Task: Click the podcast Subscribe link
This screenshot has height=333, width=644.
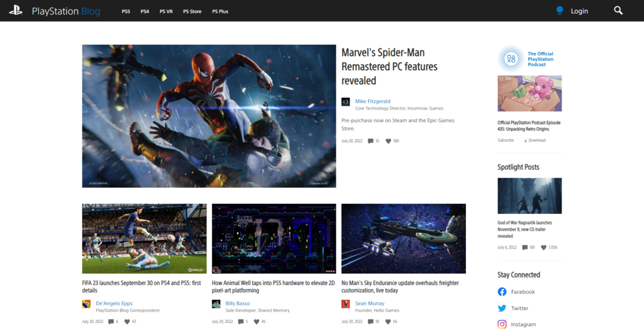Action: point(506,140)
